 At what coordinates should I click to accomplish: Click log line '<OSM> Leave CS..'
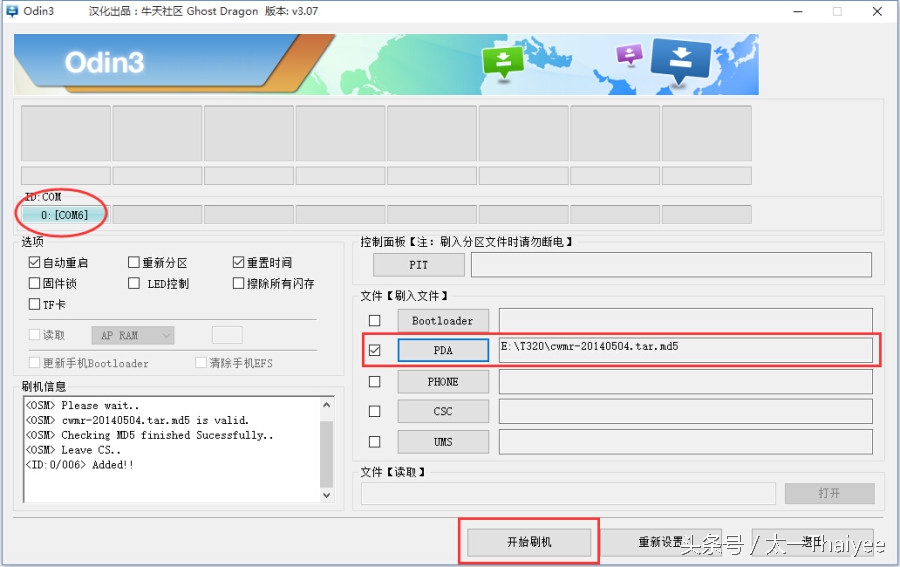[x=73, y=450]
